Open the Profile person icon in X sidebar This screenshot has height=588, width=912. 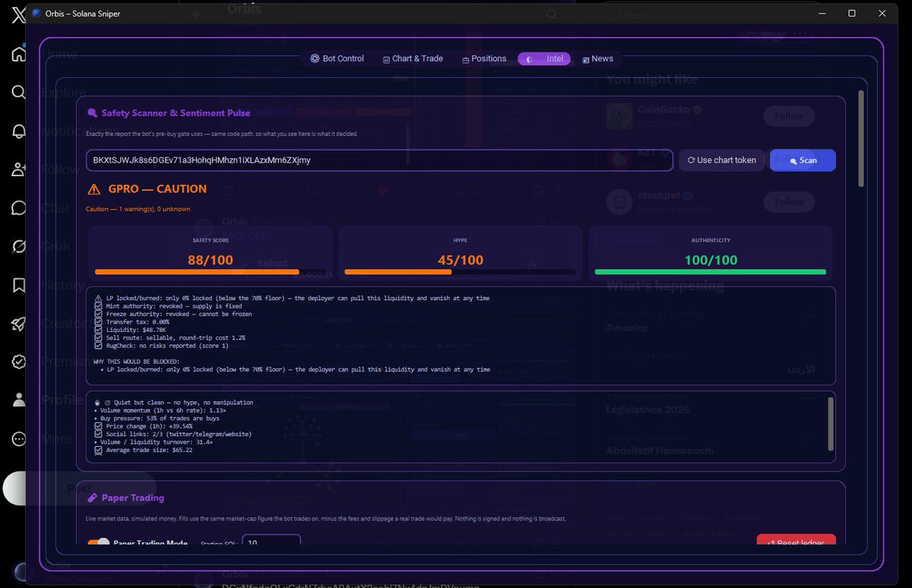click(19, 400)
